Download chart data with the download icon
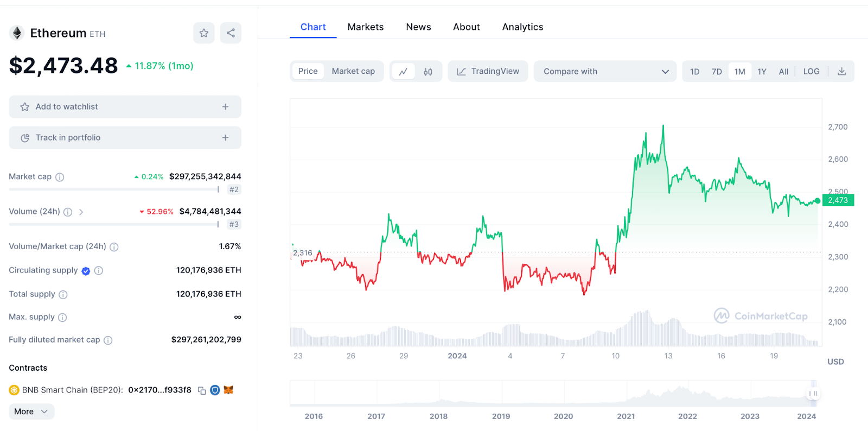The height and width of the screenshot is (431, 868). click(842, 71)
